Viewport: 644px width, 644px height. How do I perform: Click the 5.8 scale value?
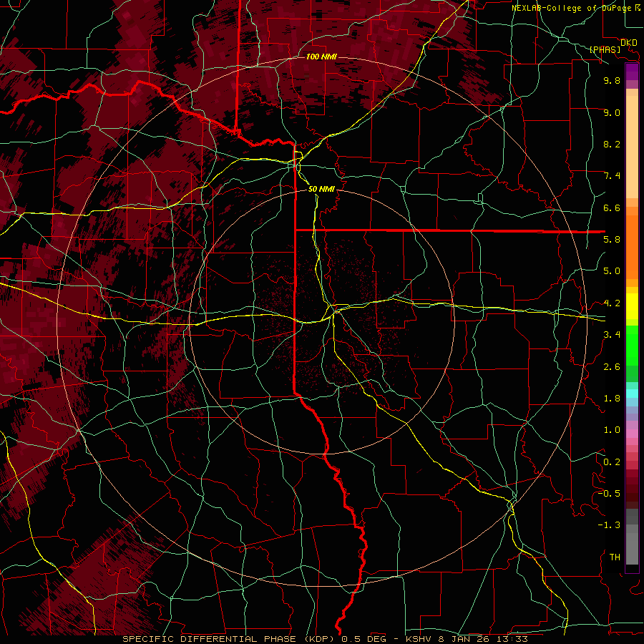tap(611, 240)
